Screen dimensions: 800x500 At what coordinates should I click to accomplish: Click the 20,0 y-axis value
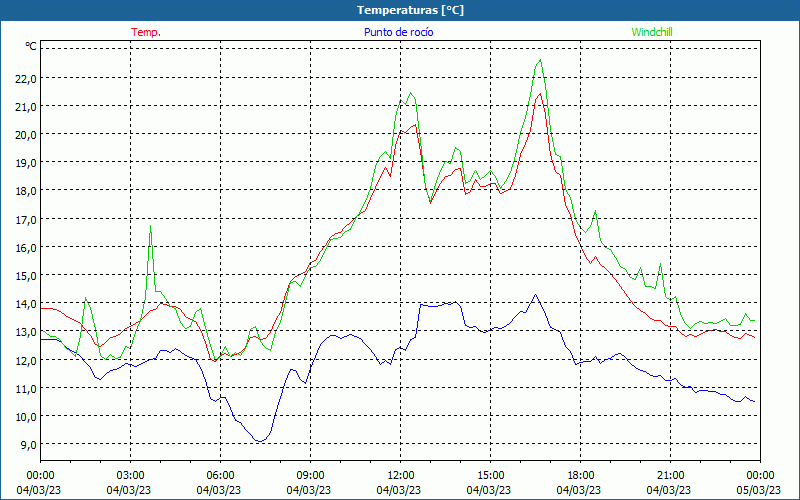pos(27,135)
